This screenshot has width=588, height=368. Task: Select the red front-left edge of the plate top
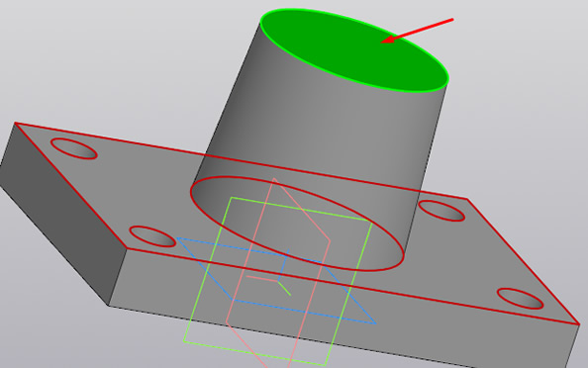point(70,186)
